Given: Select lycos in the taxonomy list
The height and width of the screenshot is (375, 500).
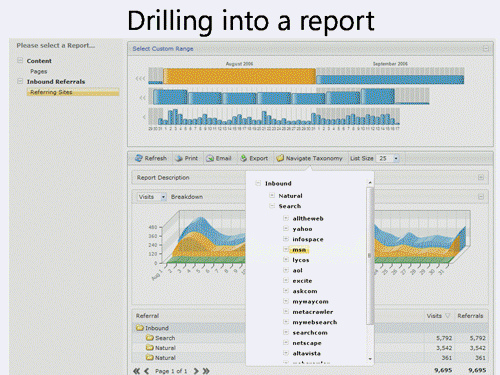Looking at the screenshot, I should click(301, 260).
